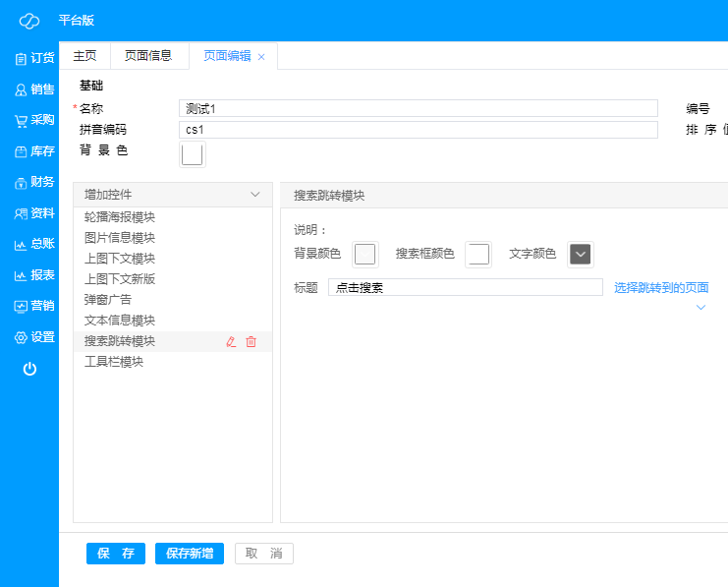This screenshot has height=587, width=728.
Task: Switch to the 主页 tab
Action: (85, 56)
